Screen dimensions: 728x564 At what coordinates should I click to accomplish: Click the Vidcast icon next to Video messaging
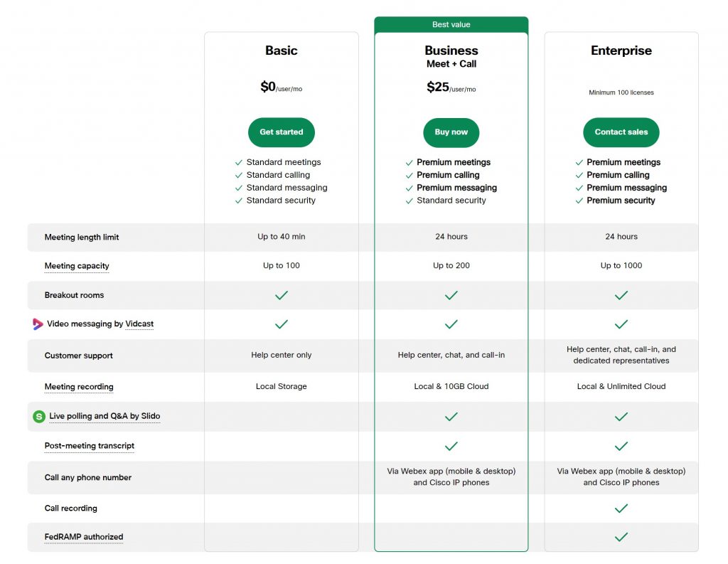pos(38,324)
